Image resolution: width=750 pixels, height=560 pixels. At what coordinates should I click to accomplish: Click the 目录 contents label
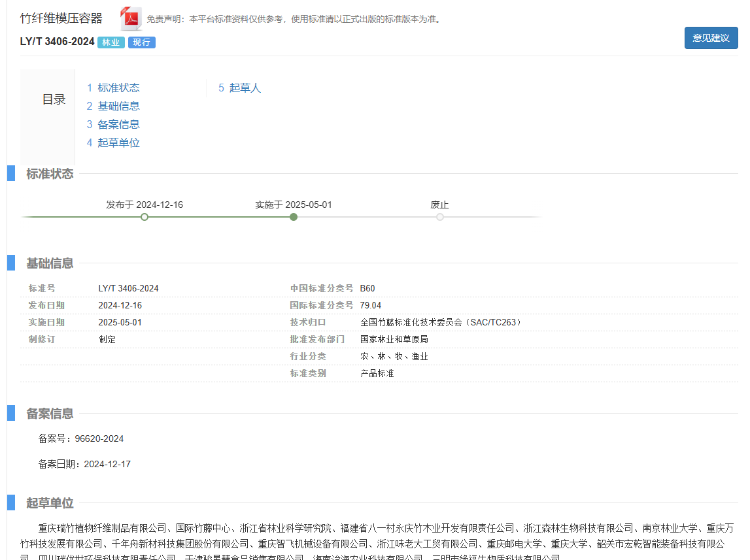[x=54, y=99]
